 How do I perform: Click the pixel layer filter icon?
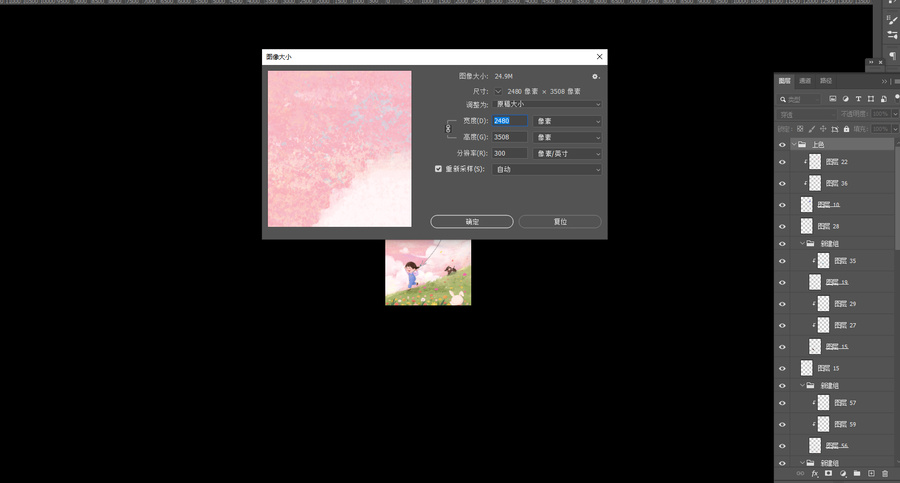point(833,99)
